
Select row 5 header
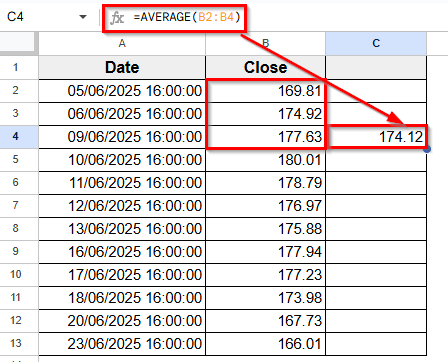19,160
